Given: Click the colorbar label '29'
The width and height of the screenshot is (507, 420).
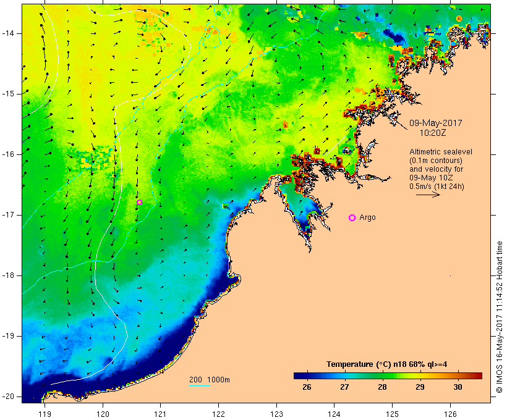Looking at the screenshot, I should point(420,387).
